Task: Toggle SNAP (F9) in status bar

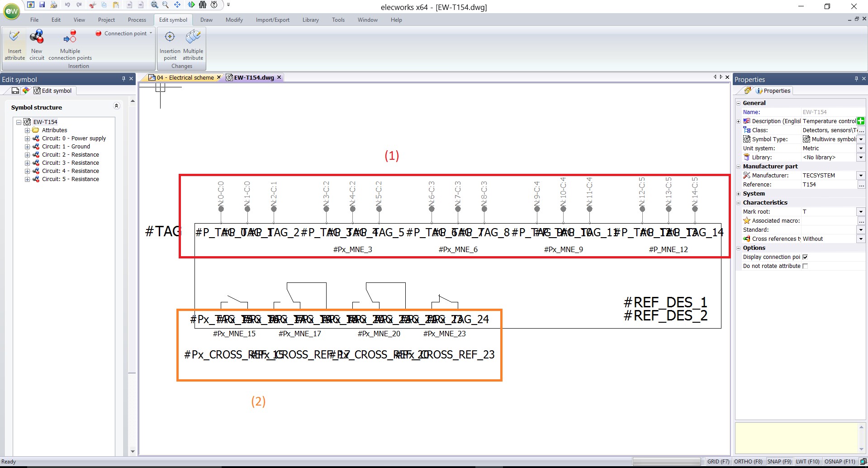Action: 779,462
